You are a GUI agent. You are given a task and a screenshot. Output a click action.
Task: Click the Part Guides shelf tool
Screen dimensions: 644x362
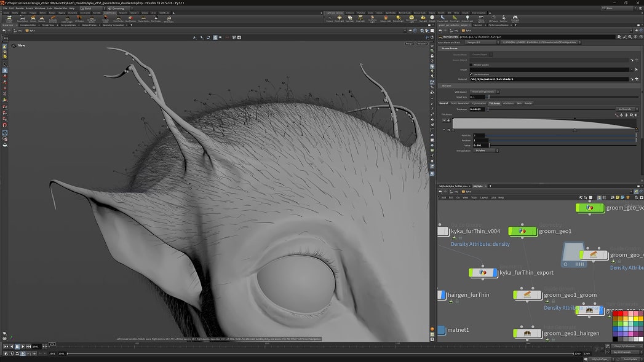(156, 19)
